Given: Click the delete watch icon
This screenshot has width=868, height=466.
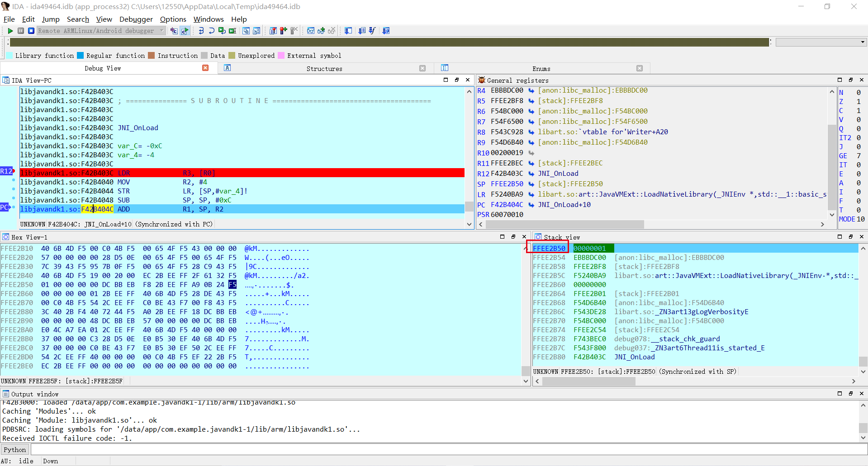Looking at the screenshot, I should click(x=332, y=31).
